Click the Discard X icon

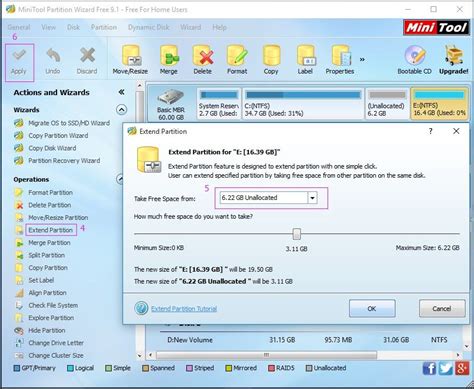tap(87, 55)
